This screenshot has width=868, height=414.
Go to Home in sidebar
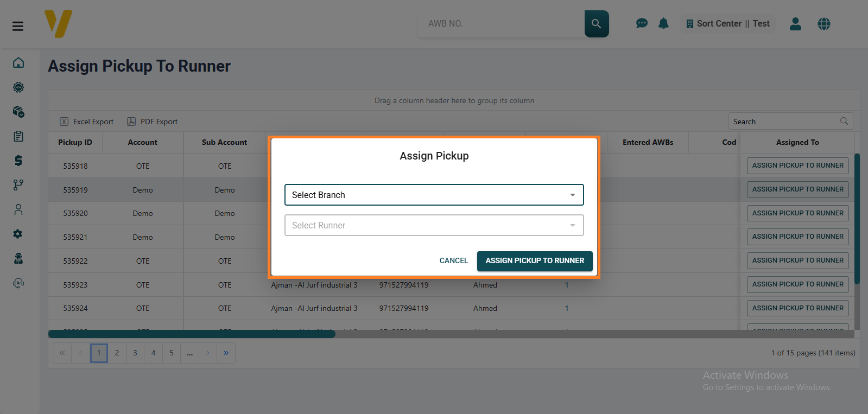[x=18, y=62]
